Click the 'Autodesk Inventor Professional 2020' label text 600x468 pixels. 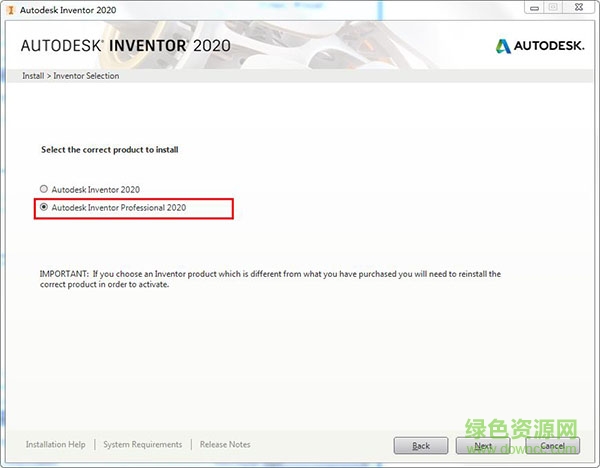118,208
